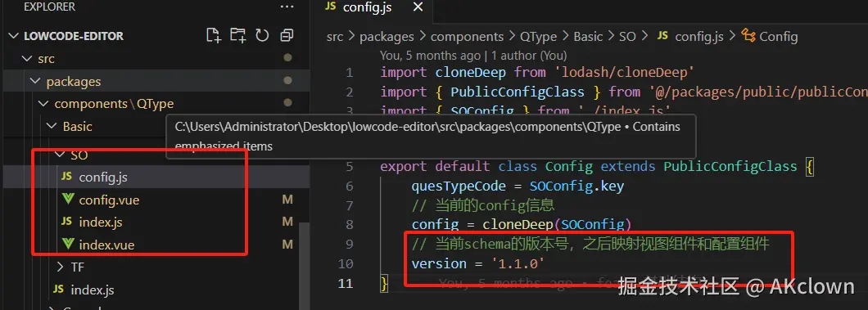Click the version = '1.1.0' text
The width and height of the screenshot is (868, 310).
coord(478,263)
